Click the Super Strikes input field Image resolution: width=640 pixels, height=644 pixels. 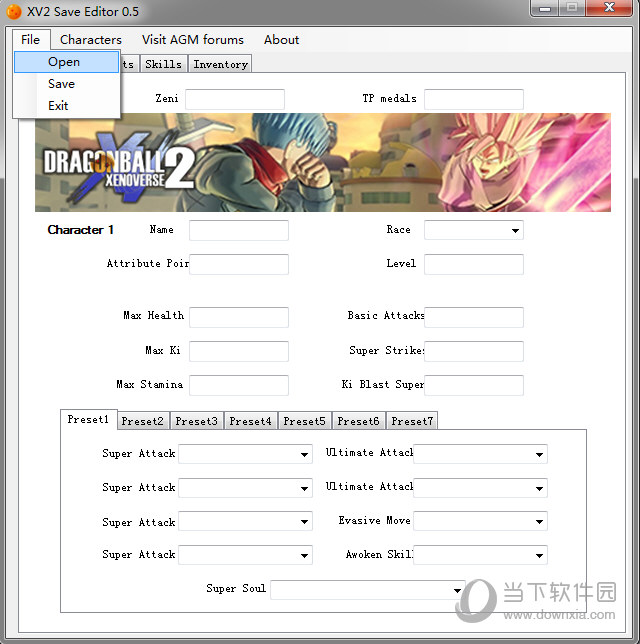pos(474,351)
